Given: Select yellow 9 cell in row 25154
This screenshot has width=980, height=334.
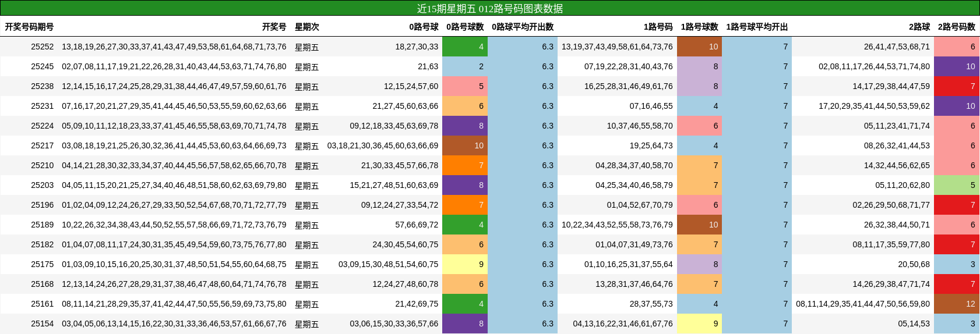Looking at the screenshot, I should (x=699, y=324).
